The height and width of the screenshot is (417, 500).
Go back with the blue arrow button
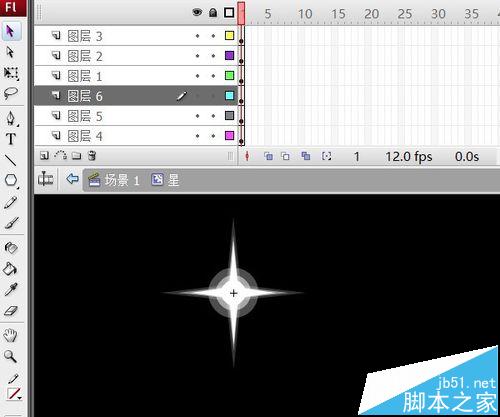click(72, 179)
